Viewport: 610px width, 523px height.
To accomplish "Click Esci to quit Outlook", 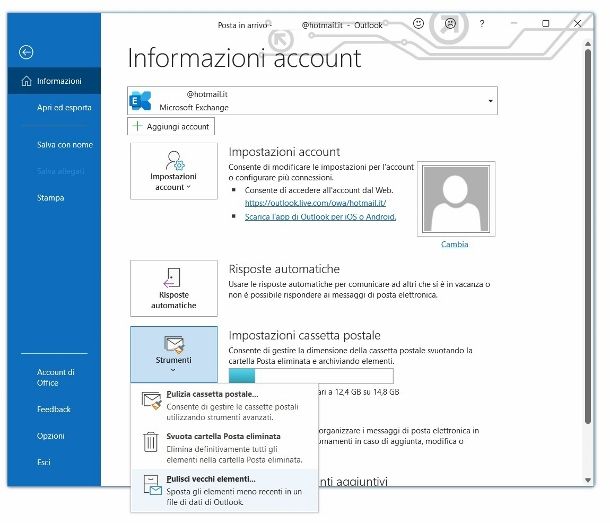I will point(44,462).
